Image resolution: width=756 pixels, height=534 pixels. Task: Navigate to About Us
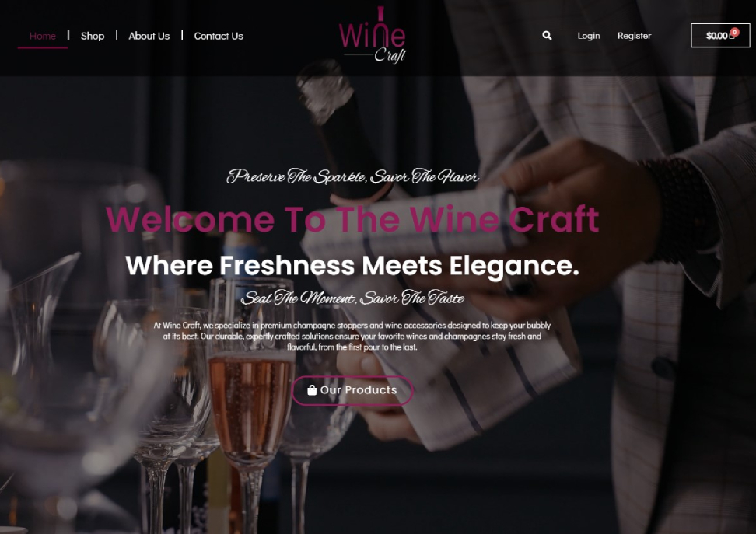tap(149, 37)
